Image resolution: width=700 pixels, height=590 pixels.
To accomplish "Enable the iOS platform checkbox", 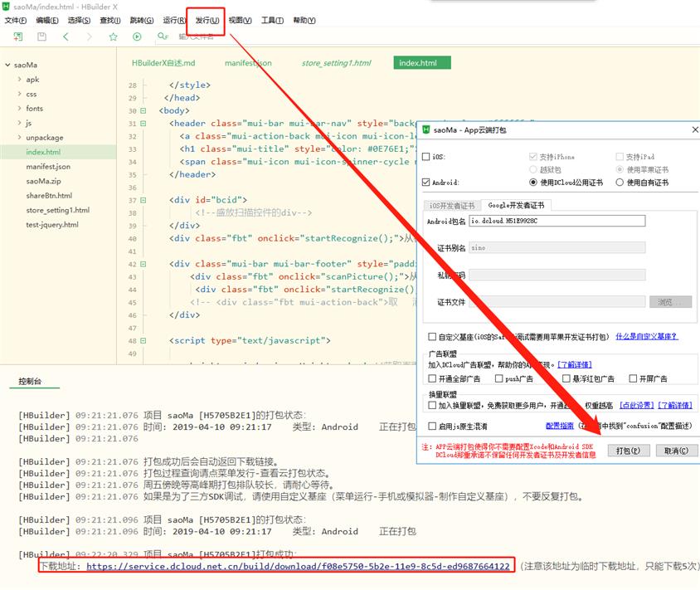I will (x=426, y=157).
